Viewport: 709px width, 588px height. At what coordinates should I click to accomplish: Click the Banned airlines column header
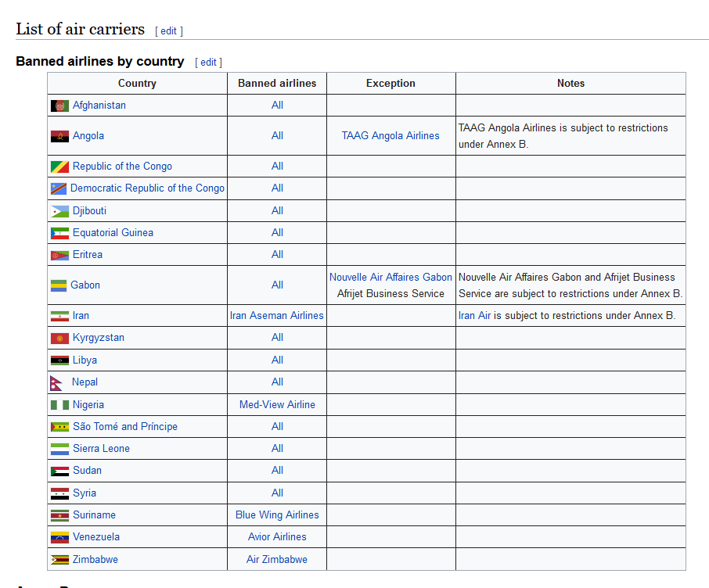click(277, 83)
